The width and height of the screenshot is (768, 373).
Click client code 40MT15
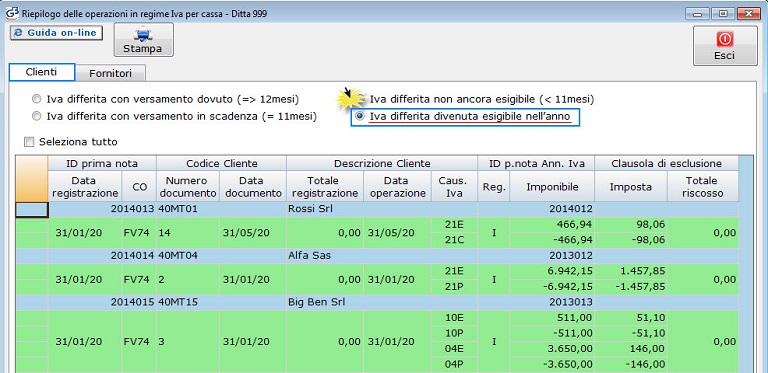pyautogui.click(x=177, y=302)
